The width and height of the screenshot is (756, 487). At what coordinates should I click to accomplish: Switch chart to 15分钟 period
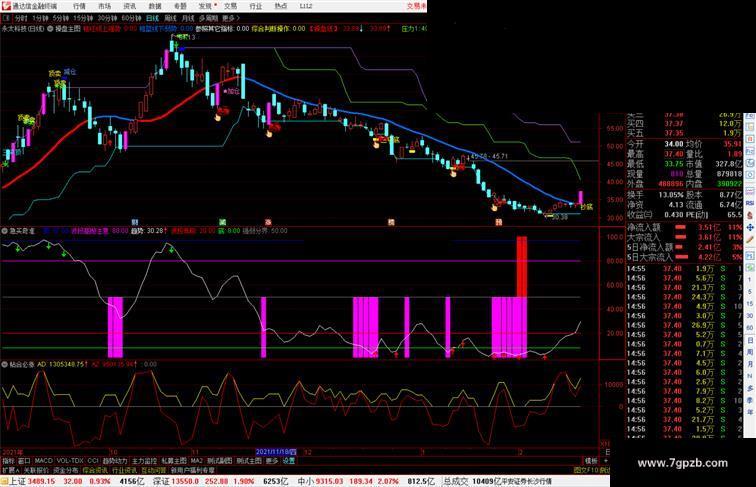click(x=83, y=18)
